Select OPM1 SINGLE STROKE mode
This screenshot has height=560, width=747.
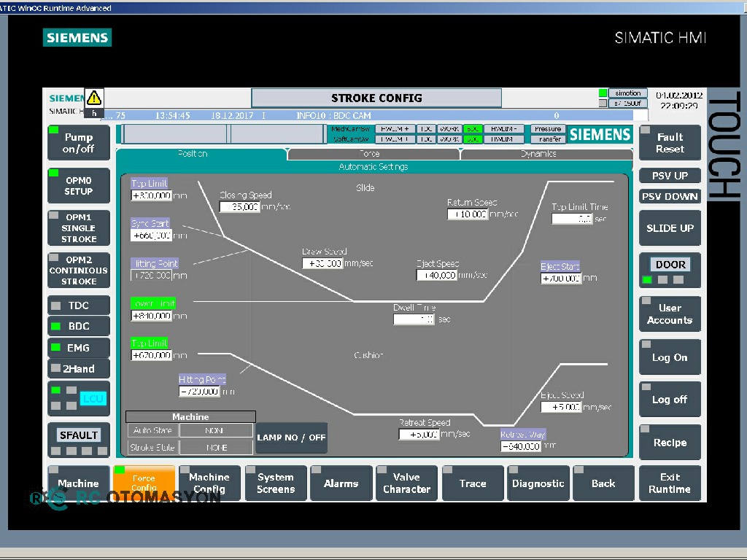pyautogui.click(x=79, y=227)
